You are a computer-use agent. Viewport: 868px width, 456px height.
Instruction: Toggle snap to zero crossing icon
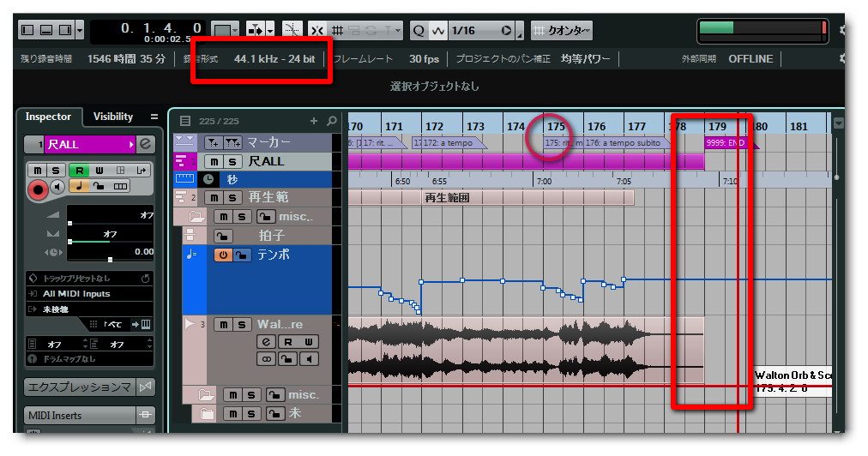pyautogui.click(x=292, y=30)
